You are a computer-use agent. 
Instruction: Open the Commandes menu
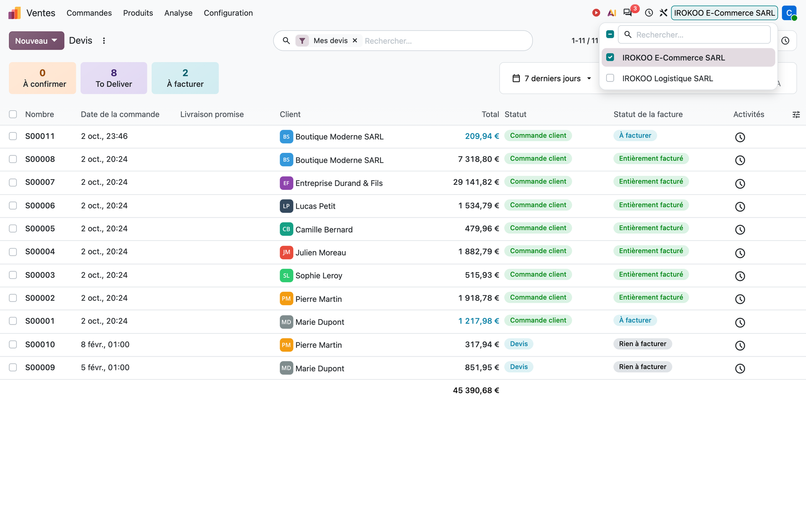89,13
